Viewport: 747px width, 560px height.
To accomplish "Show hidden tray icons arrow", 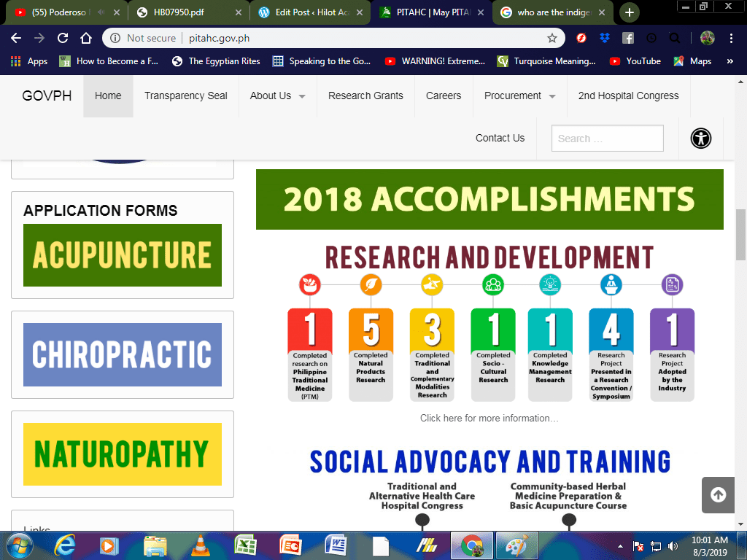I will [620, 546].
